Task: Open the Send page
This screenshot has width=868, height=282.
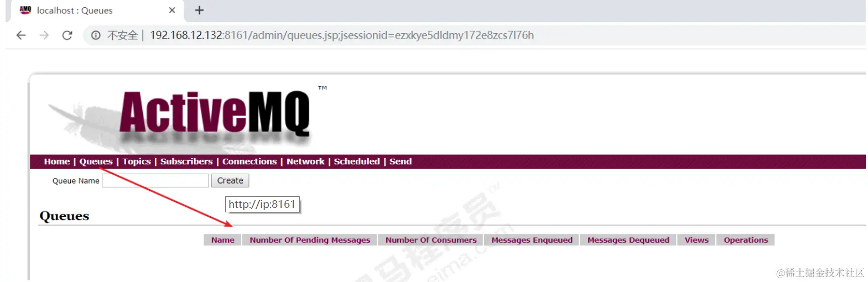Action: tap(401, 161)
